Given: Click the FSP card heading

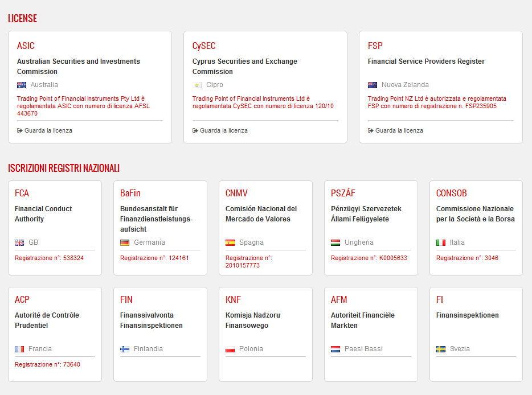Looking at the screenshot, I should pos(375,46).
